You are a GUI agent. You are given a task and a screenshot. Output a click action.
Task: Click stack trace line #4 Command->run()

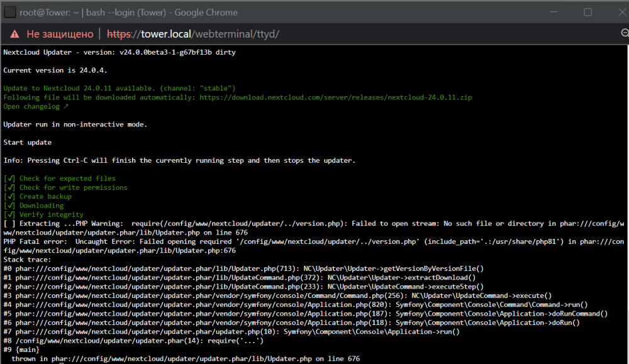tap(296, 305)
